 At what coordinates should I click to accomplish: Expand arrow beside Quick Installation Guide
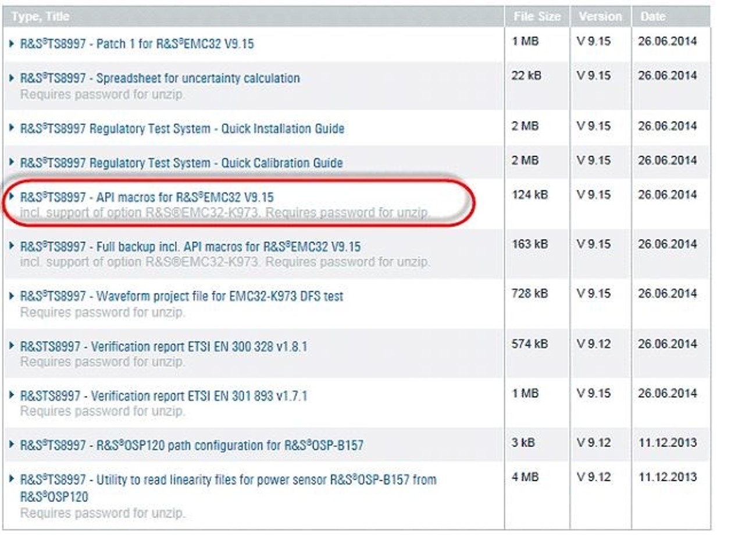click(12, 128)
